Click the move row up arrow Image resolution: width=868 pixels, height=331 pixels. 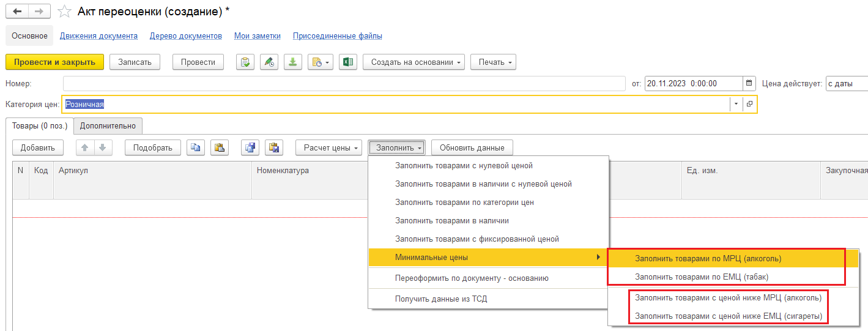[x=85, y=147]
